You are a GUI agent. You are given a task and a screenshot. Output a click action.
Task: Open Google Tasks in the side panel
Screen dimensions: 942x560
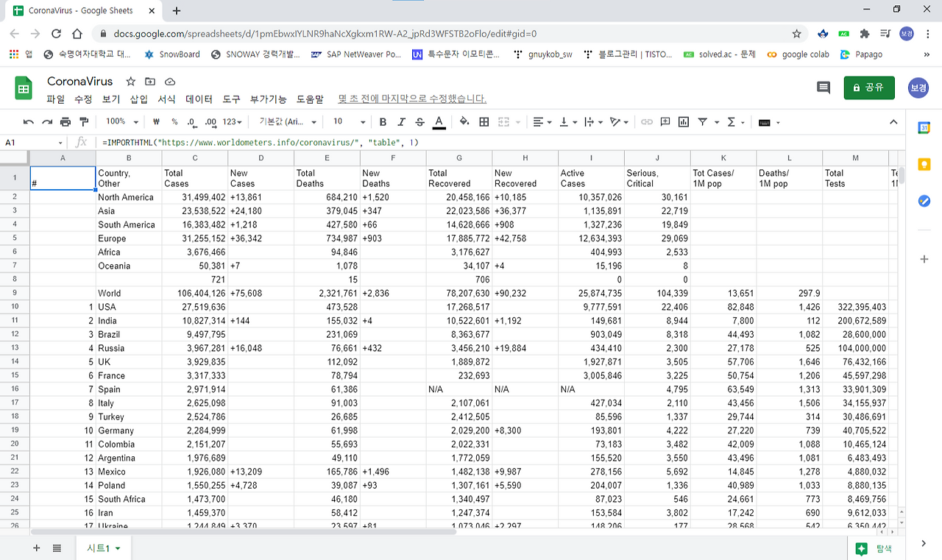(x=924, y=201)
